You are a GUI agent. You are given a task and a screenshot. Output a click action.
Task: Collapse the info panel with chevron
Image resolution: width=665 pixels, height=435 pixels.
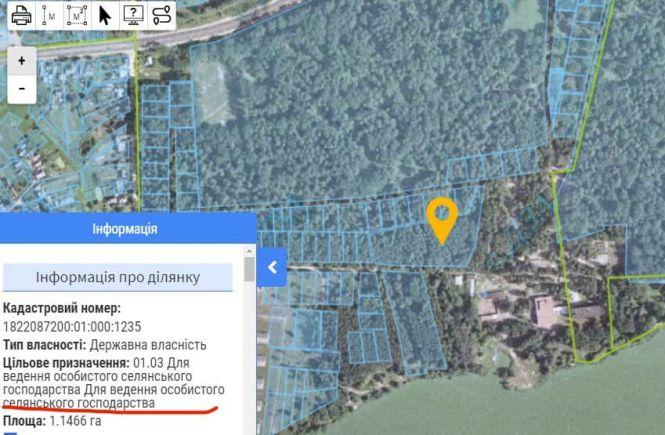tap(272, 268)
